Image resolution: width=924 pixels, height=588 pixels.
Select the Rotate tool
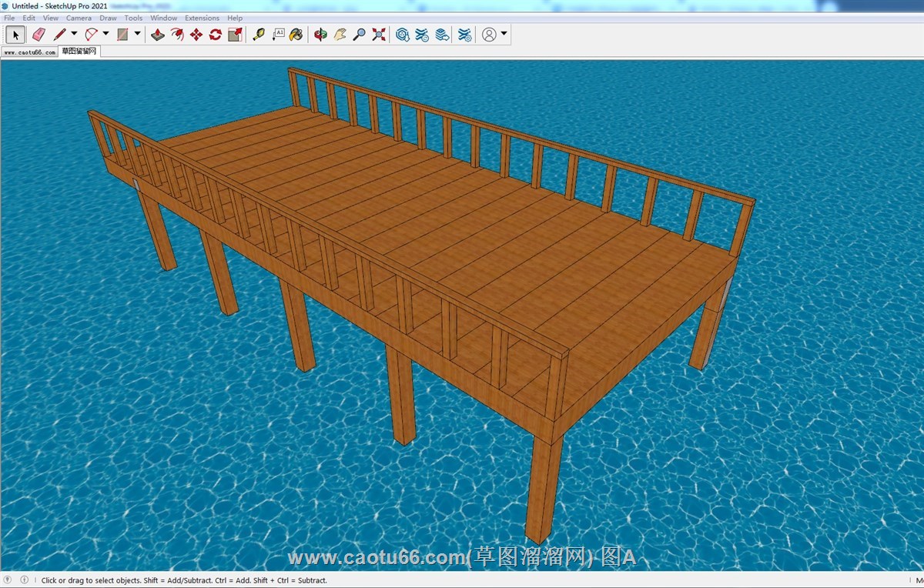tap(216, 35)
